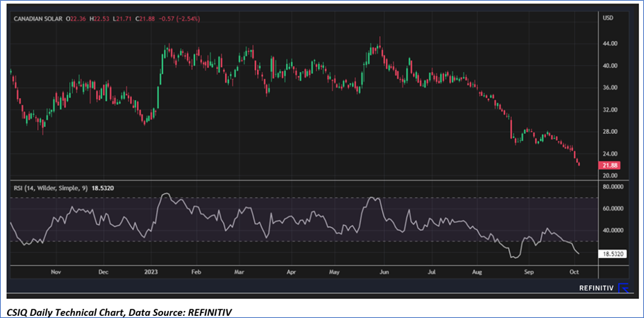Image resolution: width=644 pixels, height=318 pixels.
Task: Click the 18.5320 RSI value tag on axis
Action: click(x=612, y=252)
